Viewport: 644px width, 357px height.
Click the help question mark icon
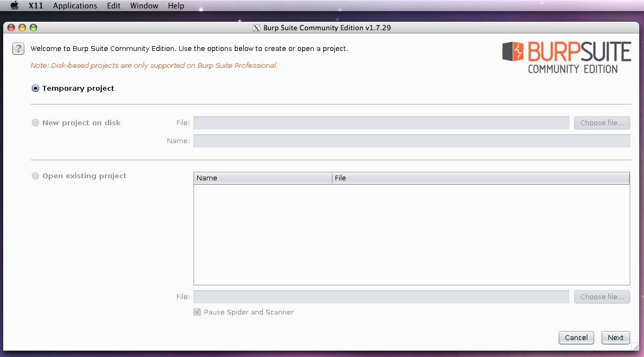[17, 48]
